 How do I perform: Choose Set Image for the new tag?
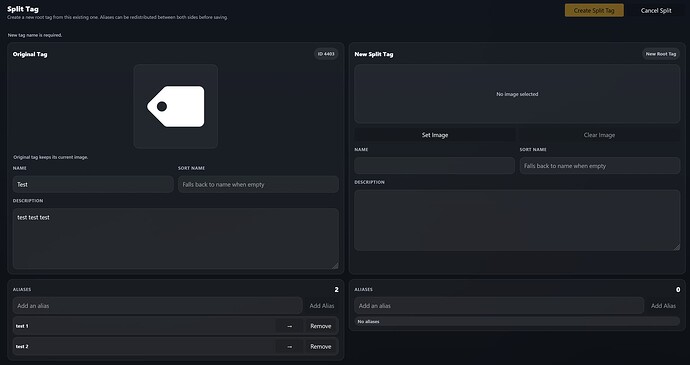pos(435,135)
